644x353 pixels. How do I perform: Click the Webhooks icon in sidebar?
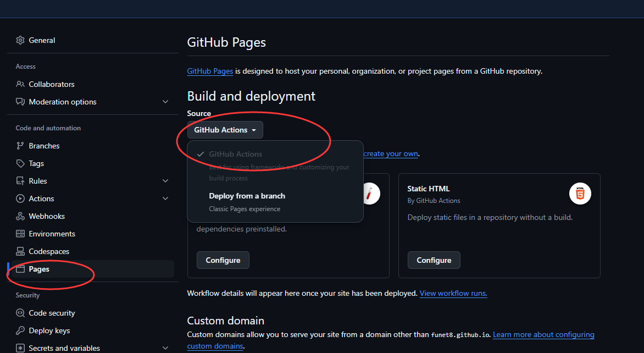coord(20,216)
